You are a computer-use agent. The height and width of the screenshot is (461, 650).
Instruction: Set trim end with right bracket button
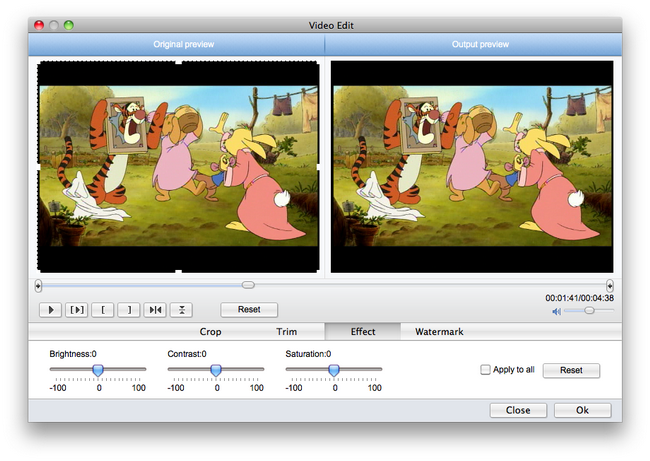tap(129, 310)
